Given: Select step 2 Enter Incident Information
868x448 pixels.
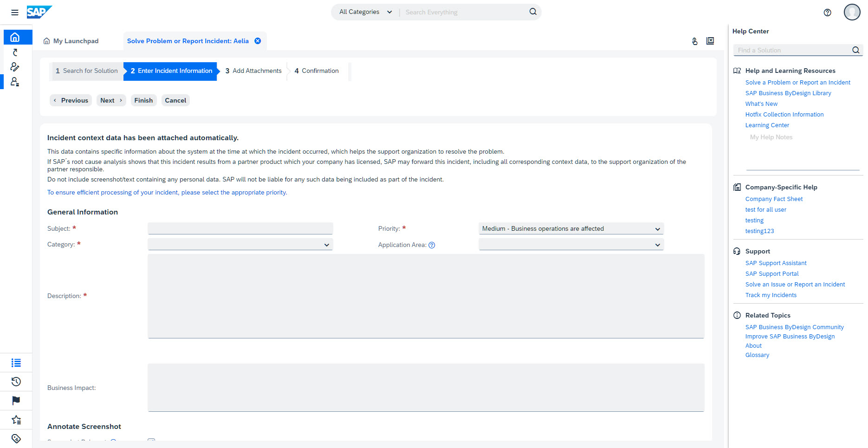Looking at the screenshot, I should 171,71.
